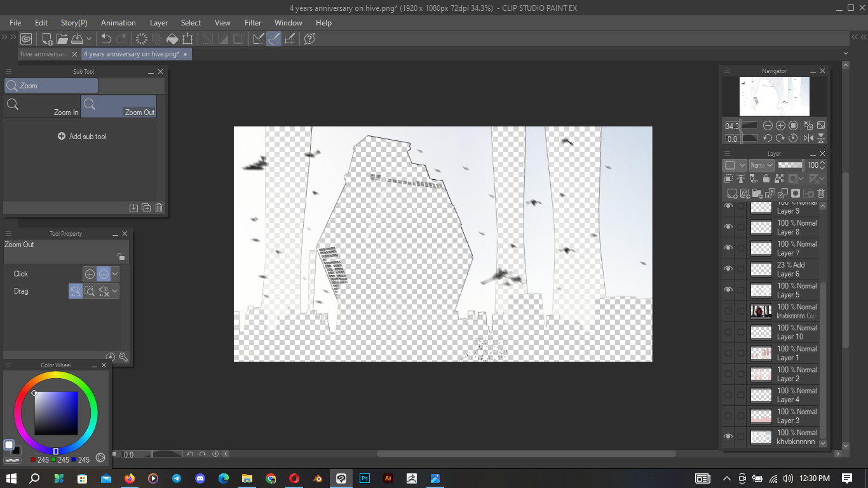Open the Tool Property wrench settings
The image size is (868, 488).
tap(123, 357)
